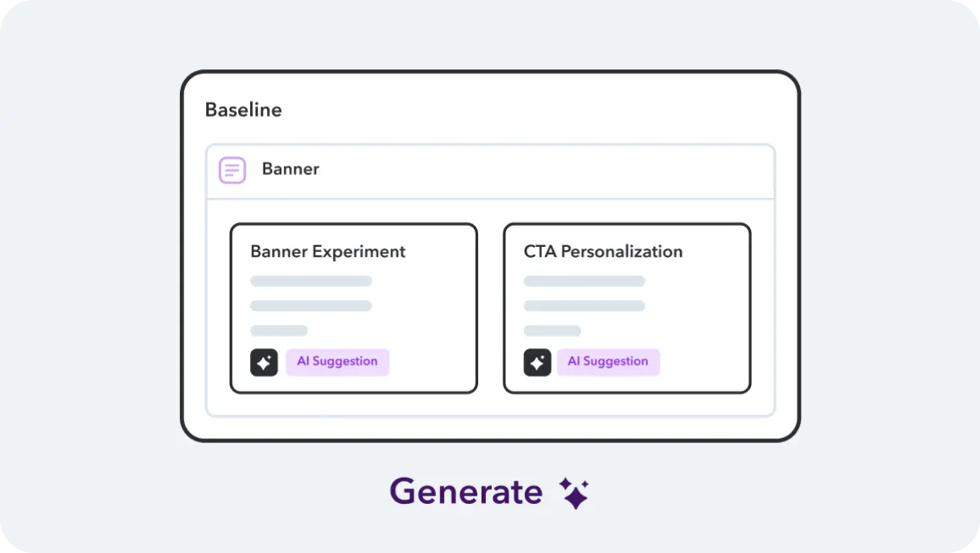Click empty space right of CTA Personalization's AI badge
Viewport: 980px width, 553px height.
(x=704, y=363)
